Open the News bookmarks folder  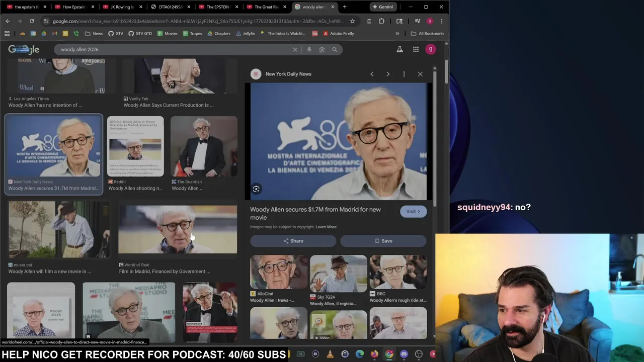pos(94,33)
